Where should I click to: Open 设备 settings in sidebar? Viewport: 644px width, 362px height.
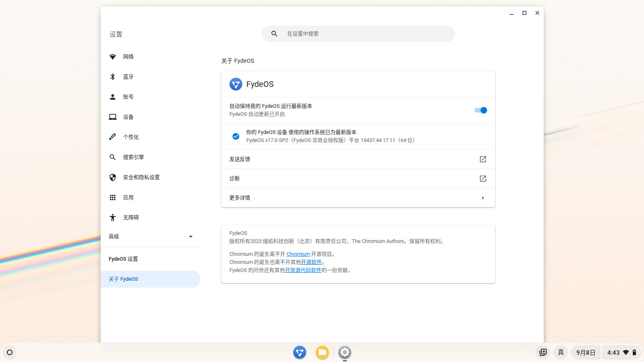click(x=151, y=117)
